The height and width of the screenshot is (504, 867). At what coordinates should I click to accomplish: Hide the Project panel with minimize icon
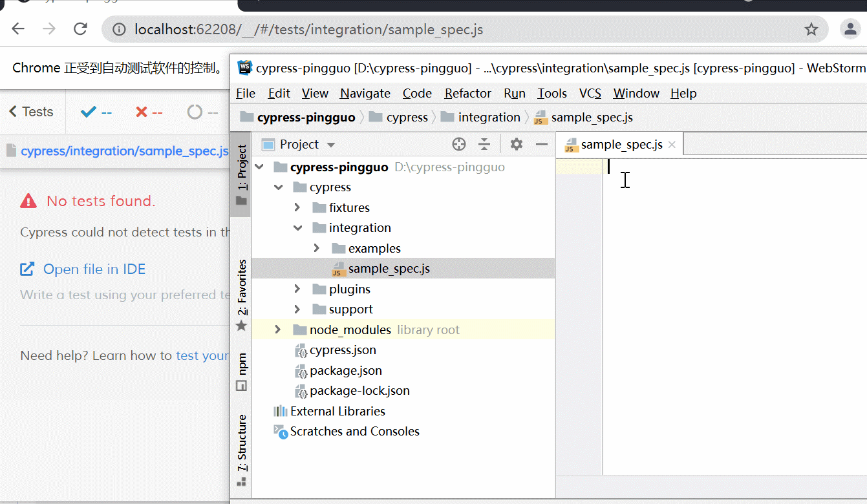point(542,144)
